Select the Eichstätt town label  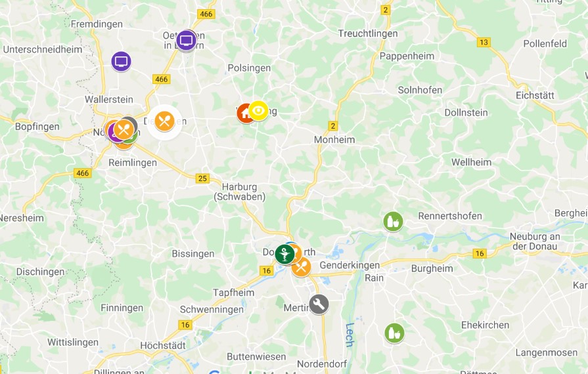[x=535, y=95]
